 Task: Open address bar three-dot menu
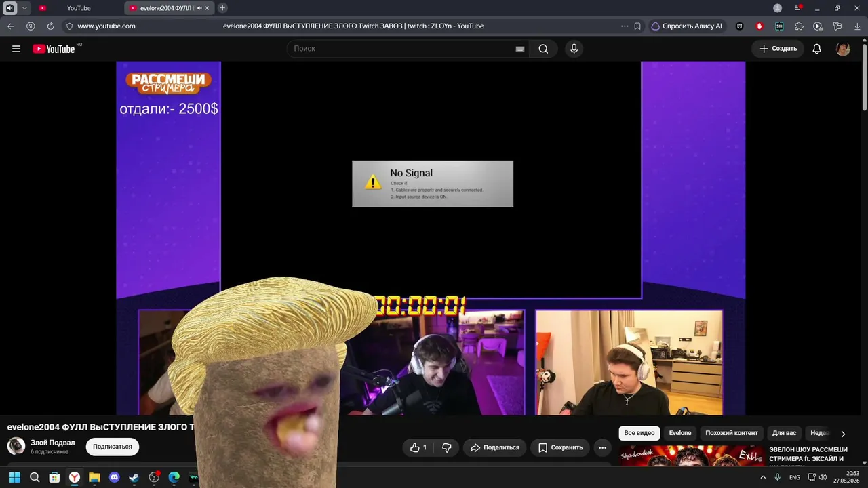625,26
